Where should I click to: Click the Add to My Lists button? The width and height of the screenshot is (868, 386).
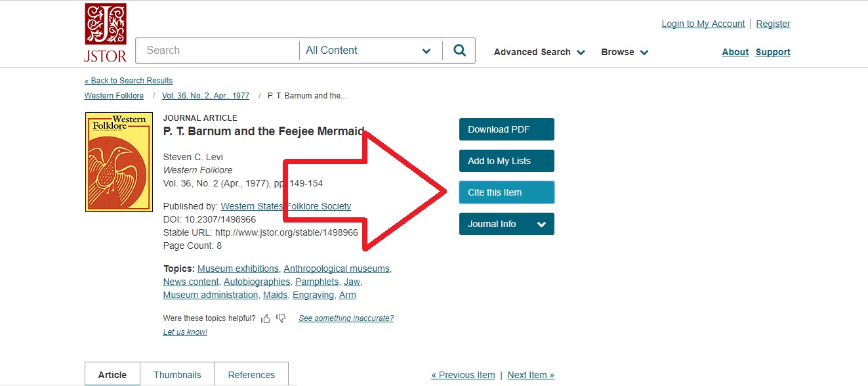pos(506,161)
